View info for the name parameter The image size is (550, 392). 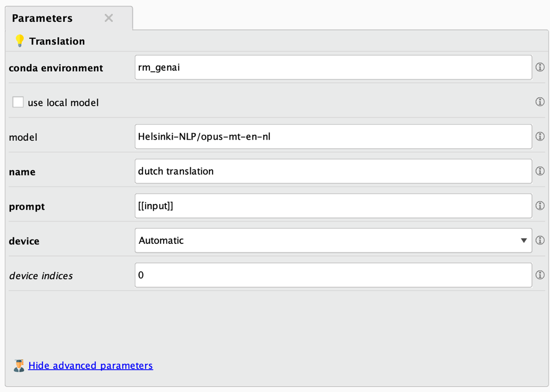pyautogui.click(x=540, y=171)
